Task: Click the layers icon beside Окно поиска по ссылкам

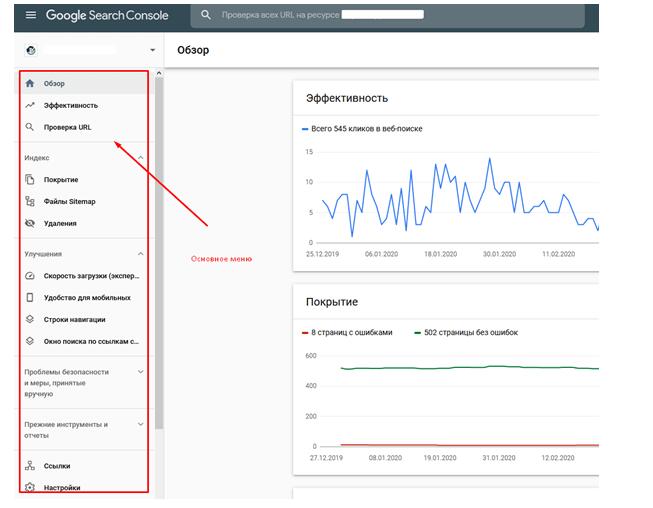Action: (x=30, y=341)
